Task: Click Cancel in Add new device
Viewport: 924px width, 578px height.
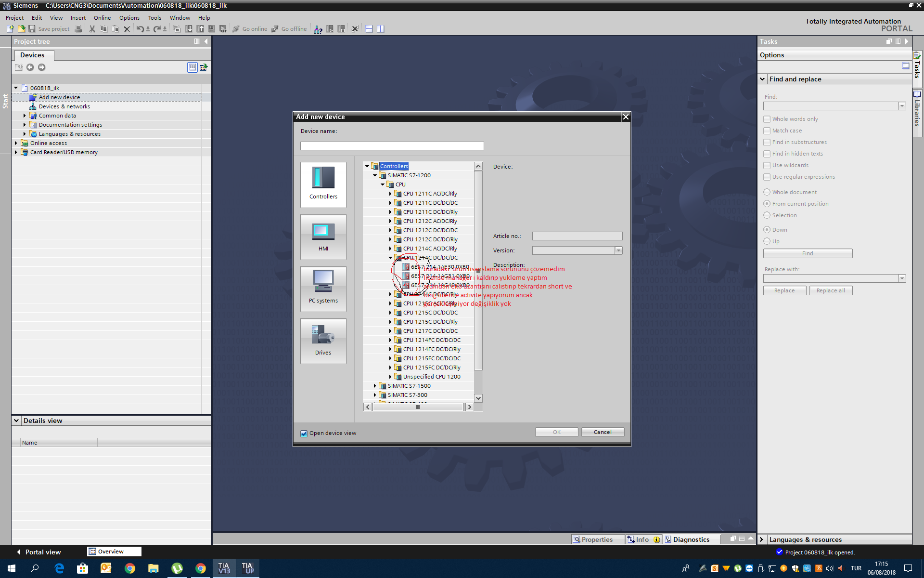Action: tap(603, 432)
